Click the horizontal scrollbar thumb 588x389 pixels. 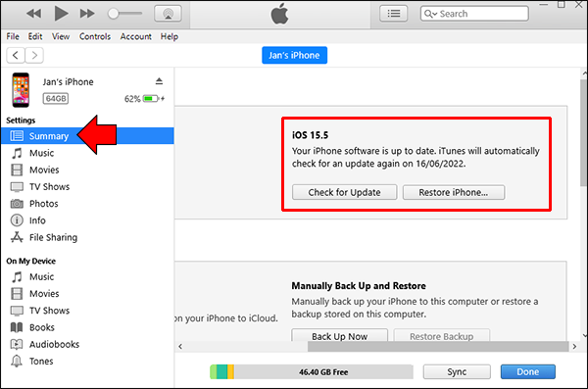point(438,347)
